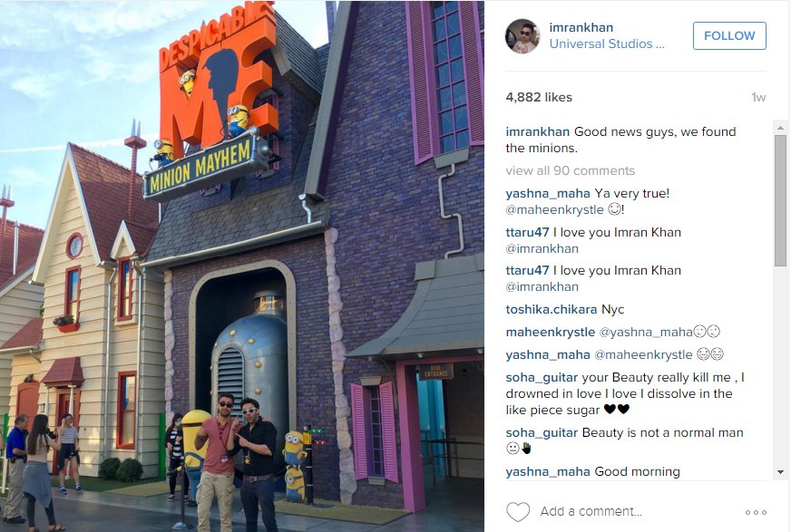791x532 pixels.
Task: Click the heart like icon
Action: 518,512
